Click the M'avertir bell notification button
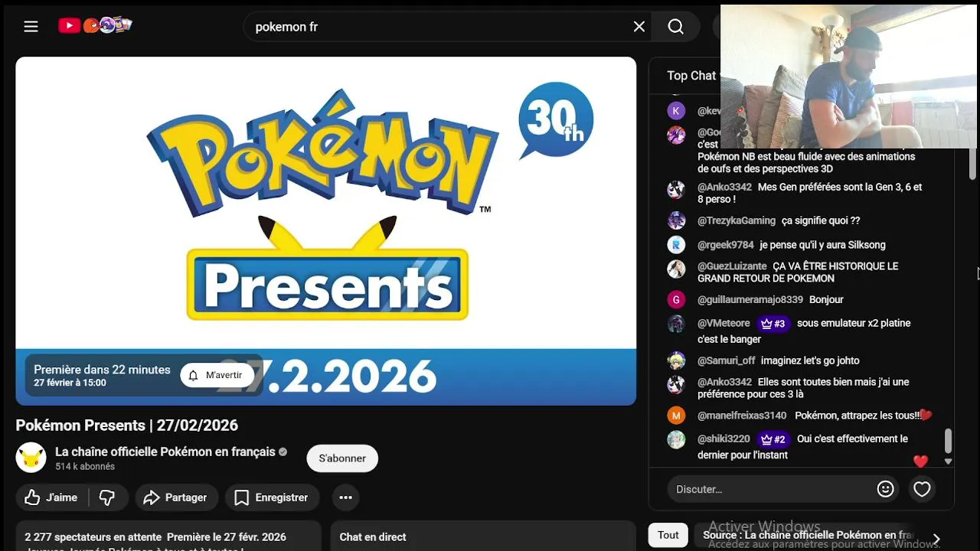Screen dimensions: 980x551 click(x=217, y=376)
